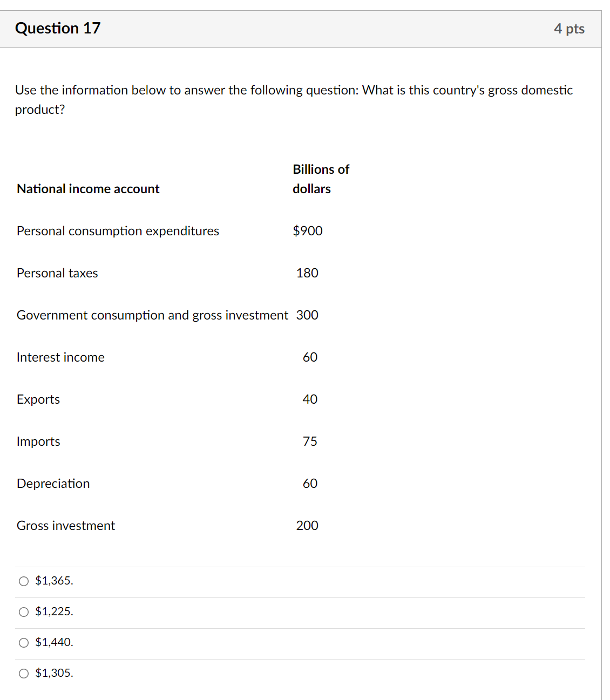Click the Exports value of 40
This screenshot has width=610, height=700.
pos(310,399)
